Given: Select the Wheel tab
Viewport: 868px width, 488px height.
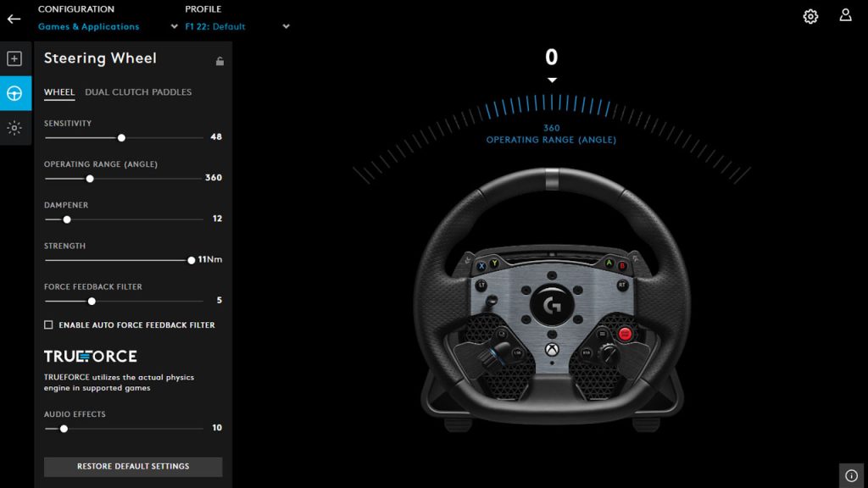Looking at the screenshot, I should [x=59, y=92].
